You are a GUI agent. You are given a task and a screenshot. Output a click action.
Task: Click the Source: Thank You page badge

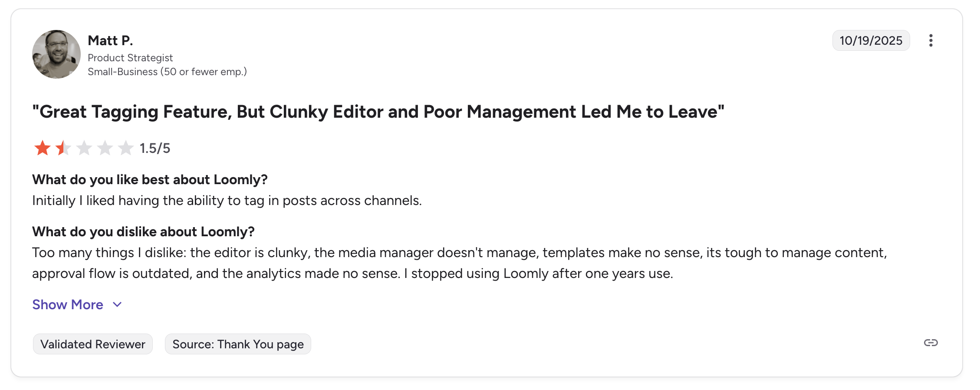238,344
